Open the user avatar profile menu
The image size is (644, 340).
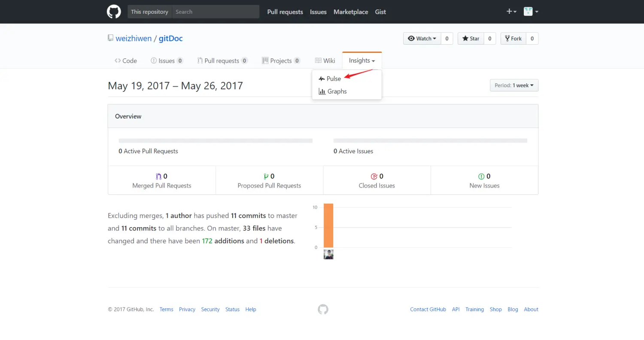click(531, 12)
